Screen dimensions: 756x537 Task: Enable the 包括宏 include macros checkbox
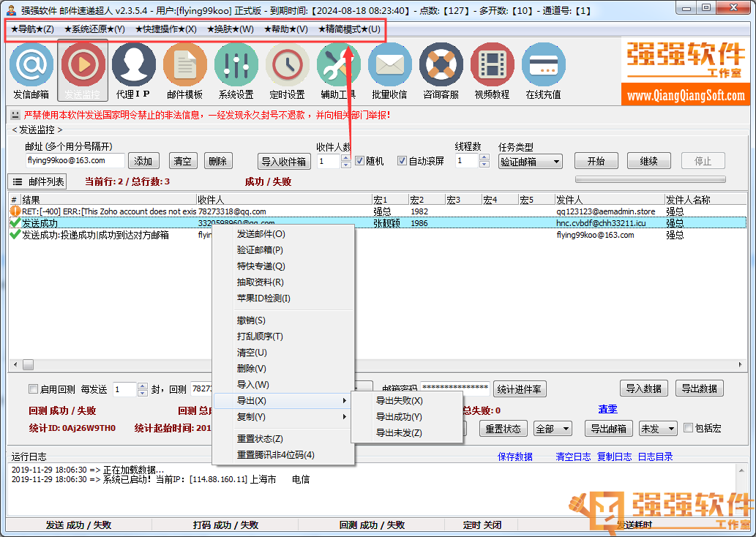click(689, 428)
